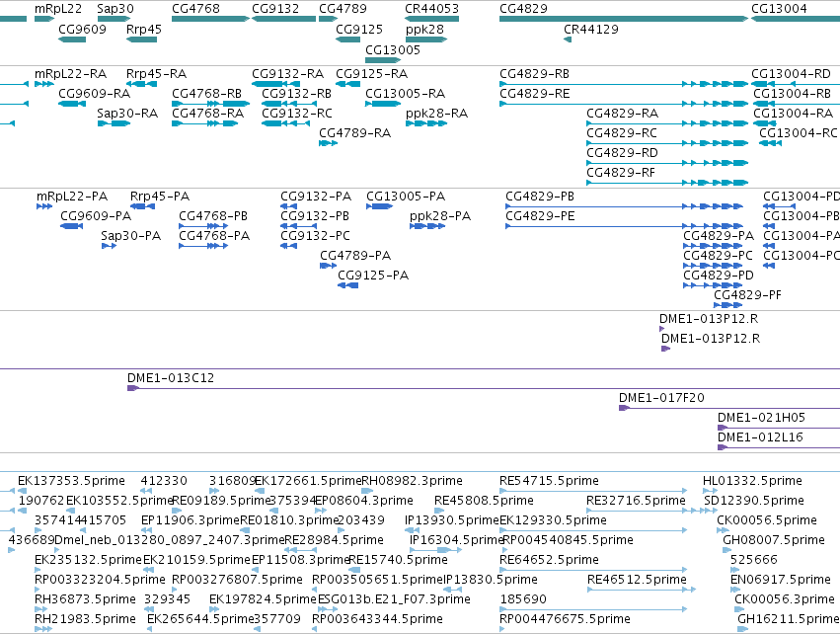Image resolution: width=840 pixels, height=634 pixels.
Task: Select protein CG4829-PB
Action: click(540, 197)
